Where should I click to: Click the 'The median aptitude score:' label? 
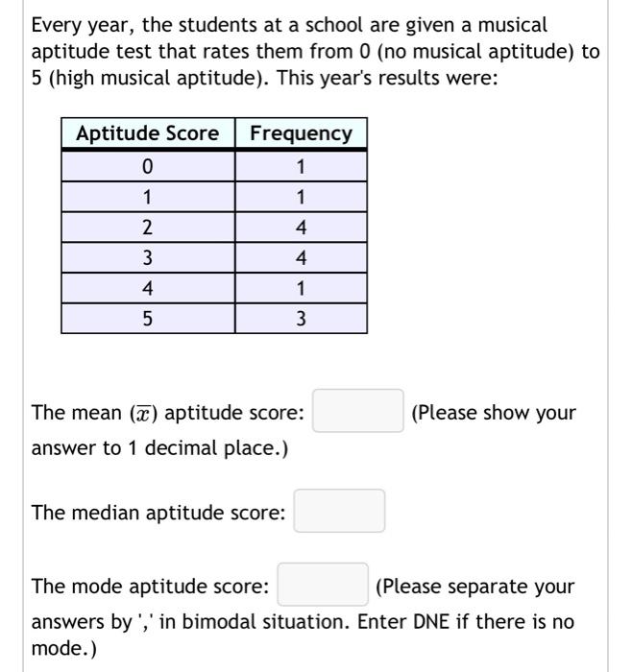coord(158,513)
